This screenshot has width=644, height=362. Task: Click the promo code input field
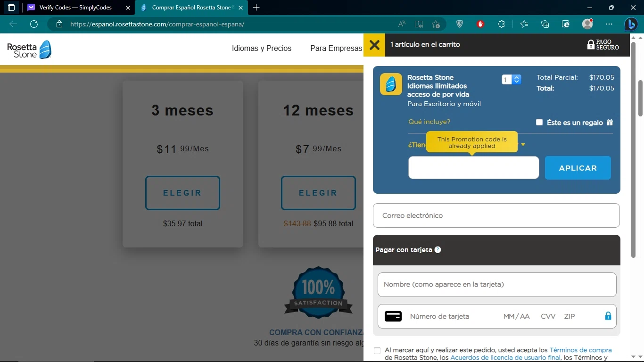click(x=474, y=168)
